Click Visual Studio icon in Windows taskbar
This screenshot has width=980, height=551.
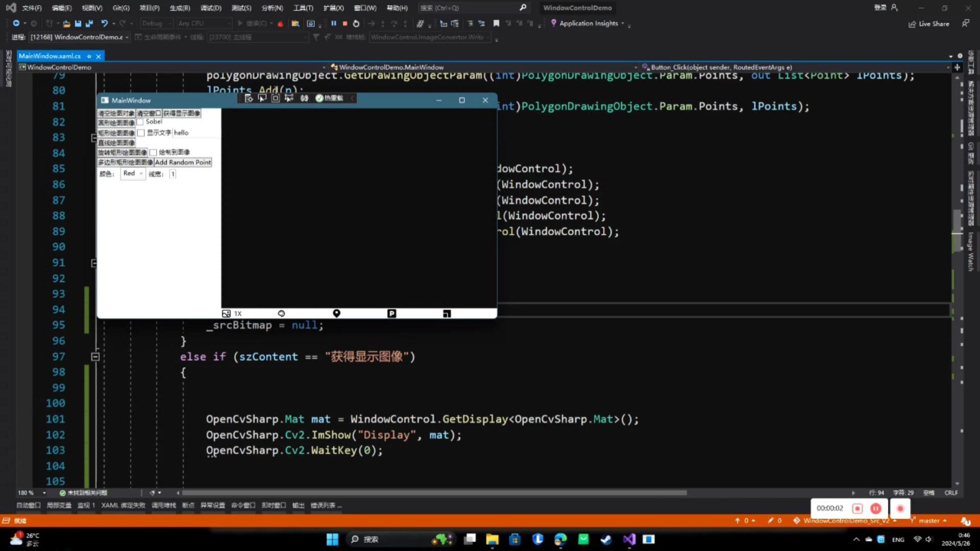(x=629, y=539)
